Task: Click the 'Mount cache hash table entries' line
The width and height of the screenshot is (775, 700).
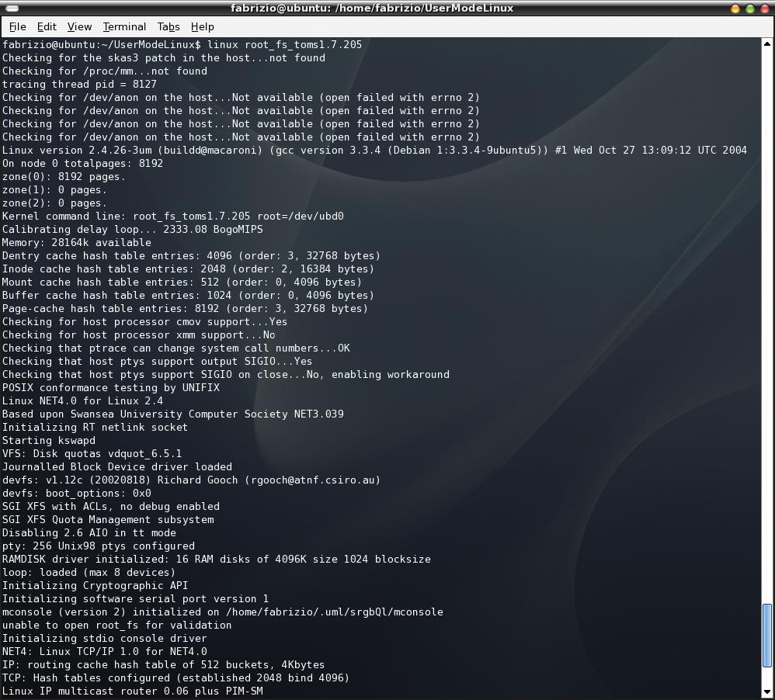Action: [x=182, y=282]
